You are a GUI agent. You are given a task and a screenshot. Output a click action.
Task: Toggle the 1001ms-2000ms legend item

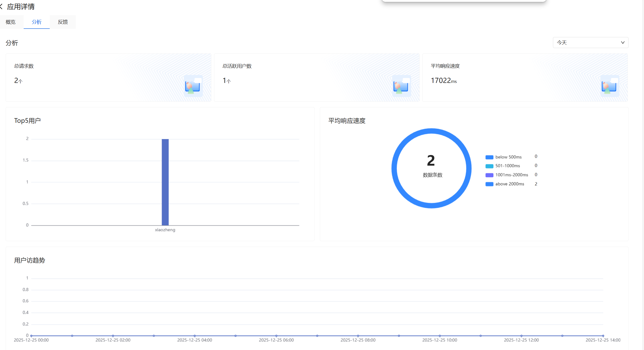(x=511, y=175)
